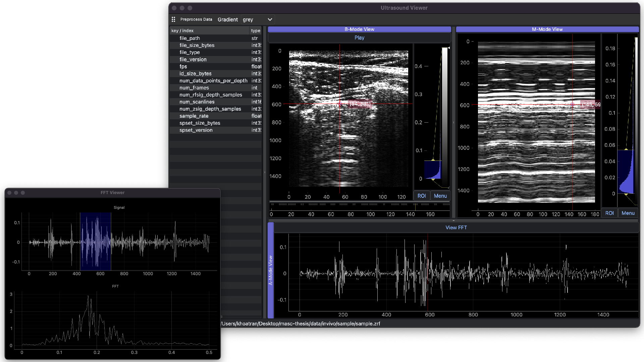This screenshot has width=644, height=362.
Task: Open the grey Gradient dropdown
Action: click(258, 19)
